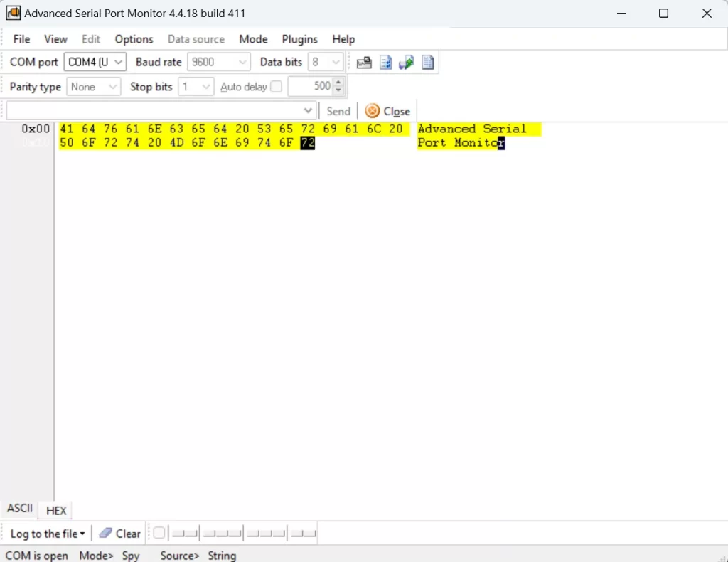Click the highlighted hex byte 72

point(307,142)
